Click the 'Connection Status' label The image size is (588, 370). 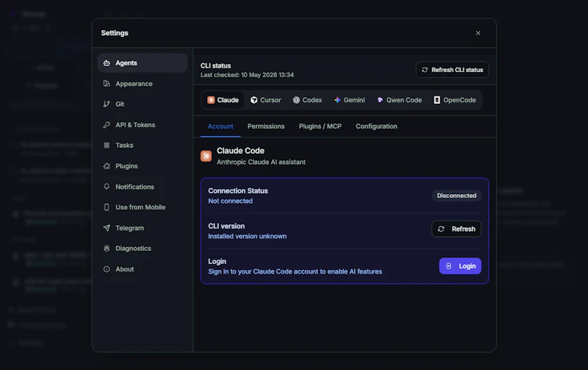(238, 191)
